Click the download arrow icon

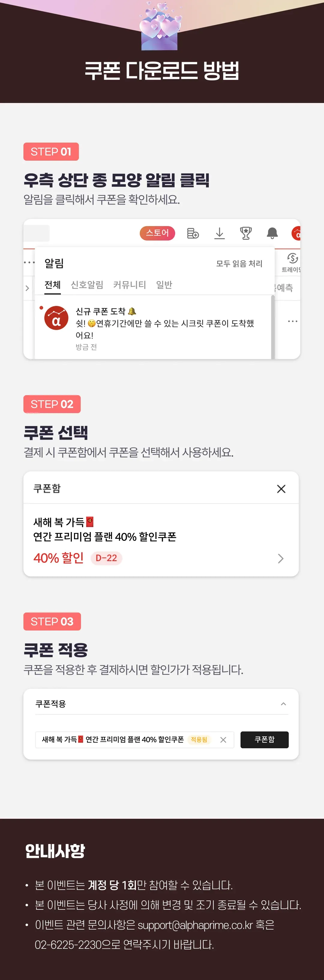219,233
